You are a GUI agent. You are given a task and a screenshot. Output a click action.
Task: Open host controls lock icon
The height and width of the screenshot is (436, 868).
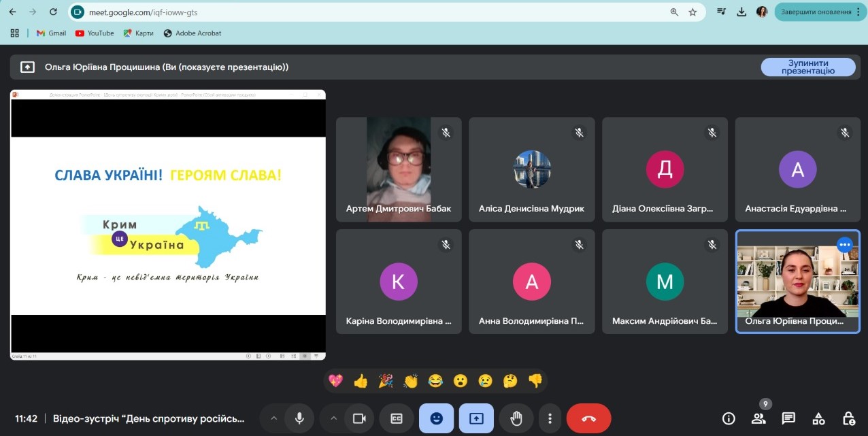(848, 418)
